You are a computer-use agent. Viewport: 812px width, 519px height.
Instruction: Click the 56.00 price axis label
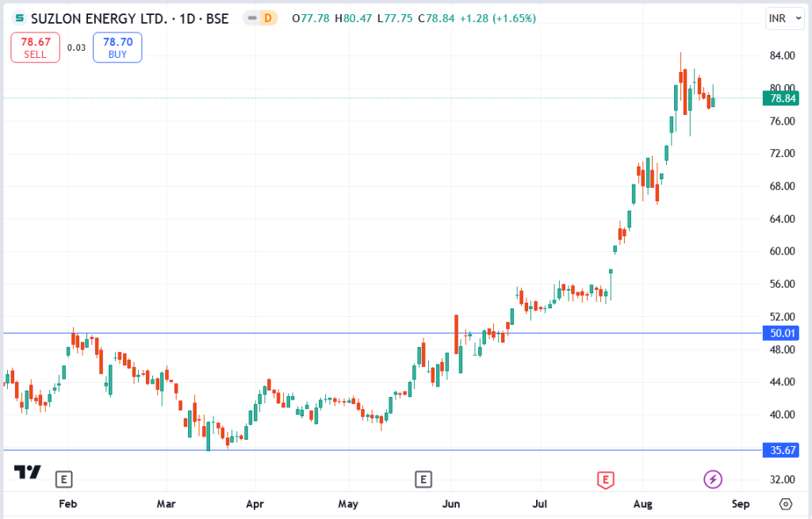[x=782, y=284]
